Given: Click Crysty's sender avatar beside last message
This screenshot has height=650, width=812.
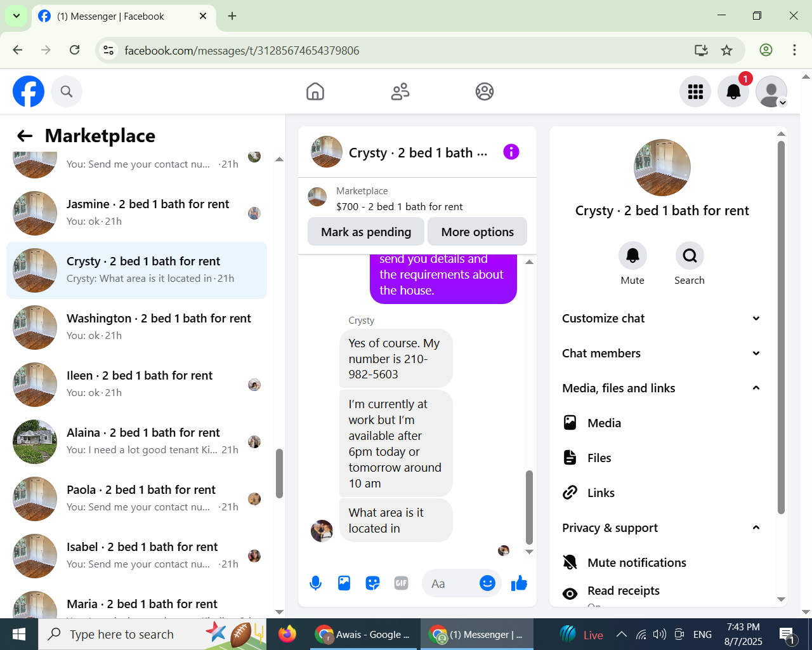Looking at the screenshot, I should [x=322, y=531].
